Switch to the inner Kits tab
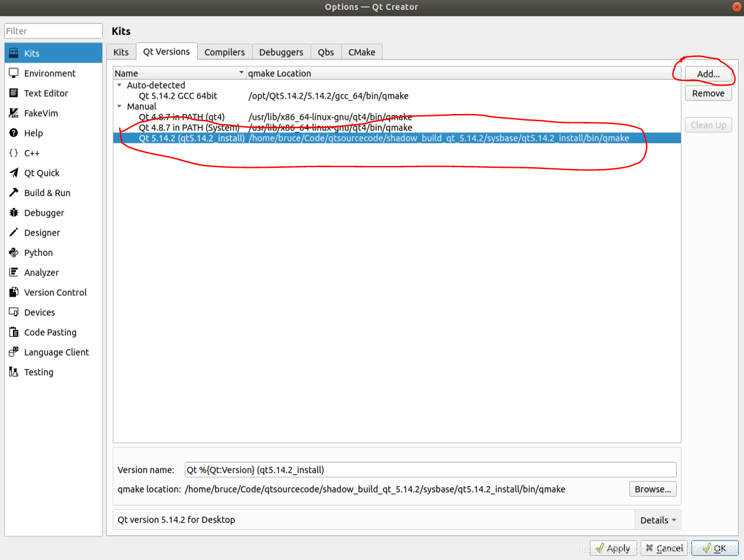The width and height of the screenshot is (744, 560). click(x=121, y=52)
